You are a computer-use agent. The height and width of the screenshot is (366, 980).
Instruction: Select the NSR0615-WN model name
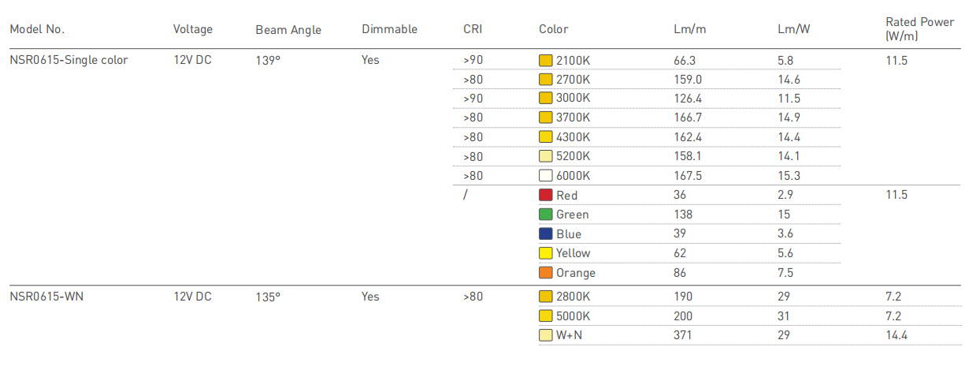coord(46,297)
